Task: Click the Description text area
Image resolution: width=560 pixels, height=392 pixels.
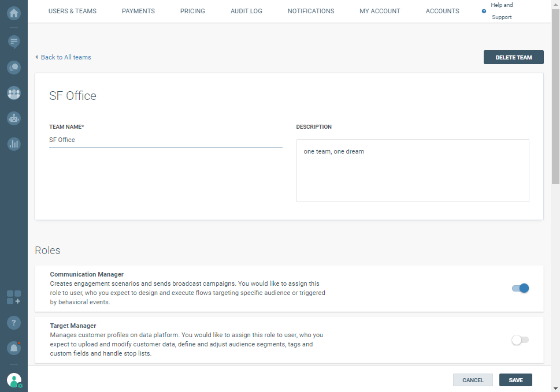Action: pos(413,170)
